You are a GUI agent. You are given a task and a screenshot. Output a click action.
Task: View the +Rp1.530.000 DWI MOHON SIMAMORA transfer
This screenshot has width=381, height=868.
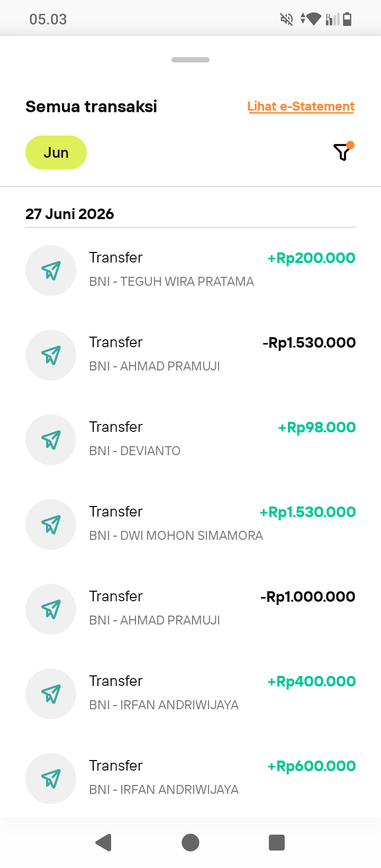pyautogui.click(x=190, y=525)
